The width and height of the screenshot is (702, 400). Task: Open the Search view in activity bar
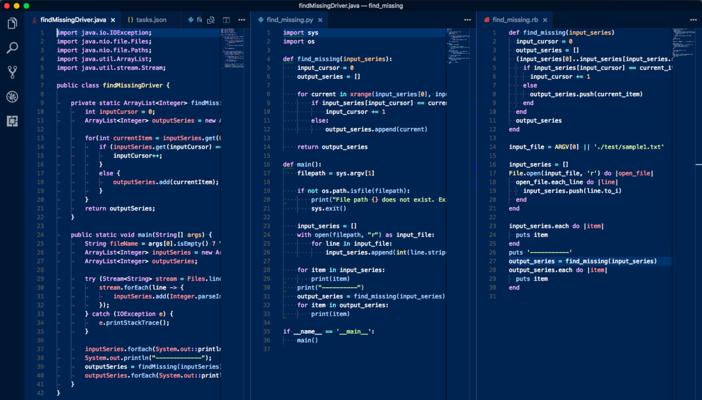12,47
